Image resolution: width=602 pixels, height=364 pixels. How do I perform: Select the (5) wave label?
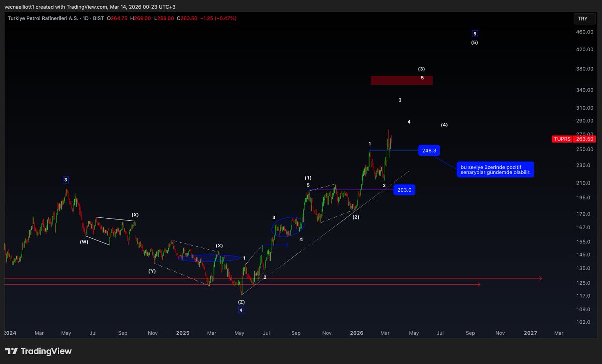pos(474,42)
